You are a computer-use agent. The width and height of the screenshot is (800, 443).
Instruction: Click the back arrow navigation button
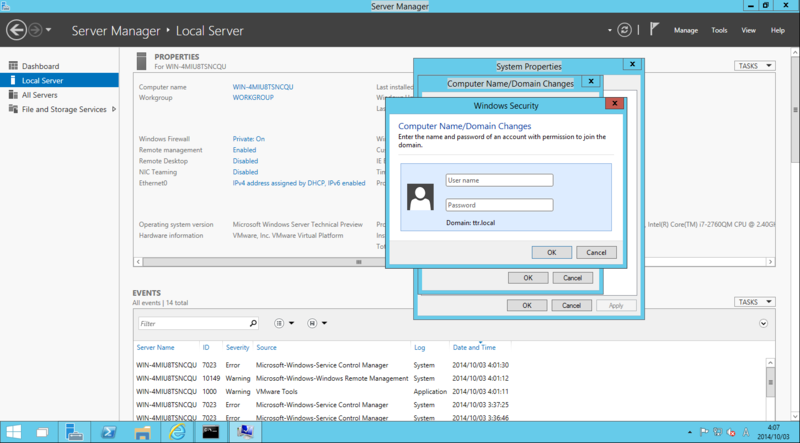coord(16,30)
